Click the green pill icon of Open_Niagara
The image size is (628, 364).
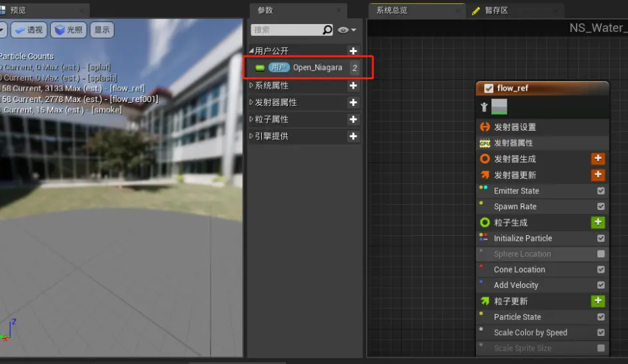(x=260, y=68)
